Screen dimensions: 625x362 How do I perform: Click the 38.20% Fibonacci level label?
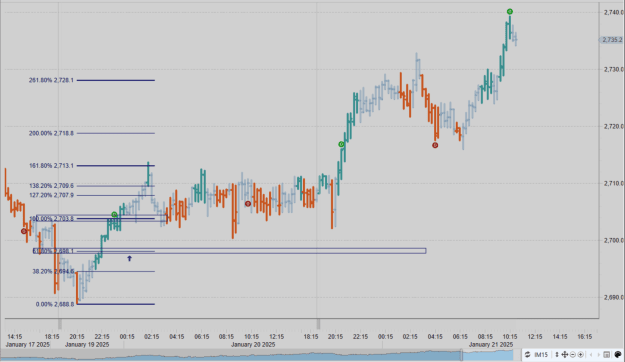53,272
